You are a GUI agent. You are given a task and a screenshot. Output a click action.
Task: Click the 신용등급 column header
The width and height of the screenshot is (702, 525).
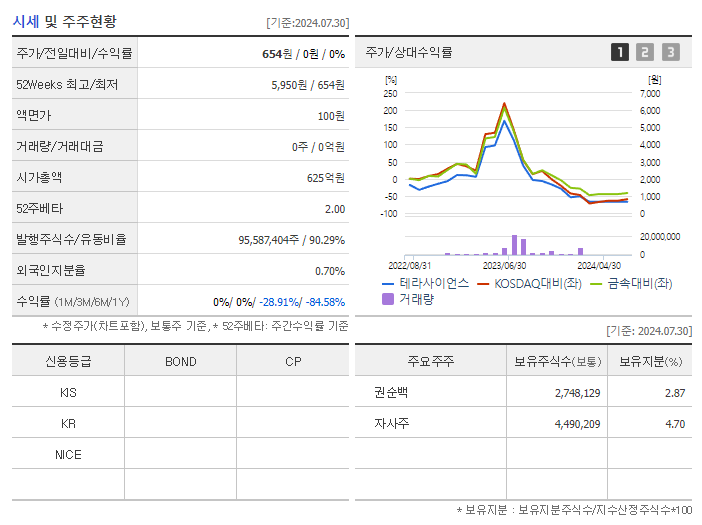tap(68, 361)
